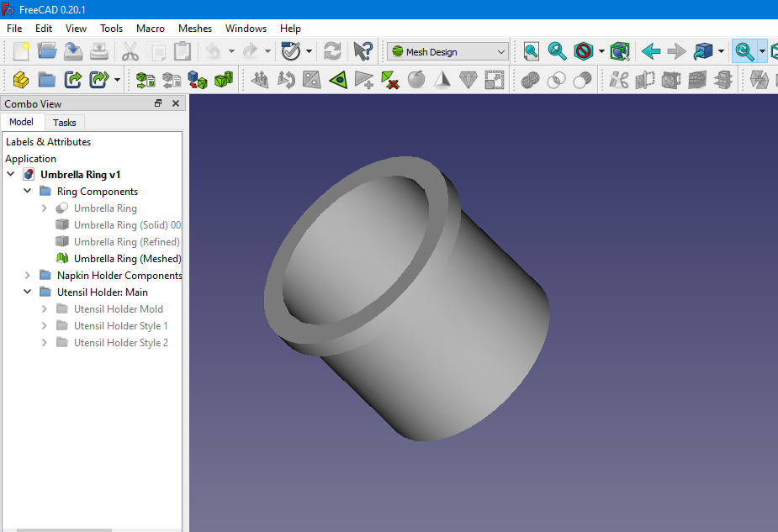The height and width of the screenshot is (532, 778).
Task: Click the Bounding box selection icon
Action: tap(621, 51)
